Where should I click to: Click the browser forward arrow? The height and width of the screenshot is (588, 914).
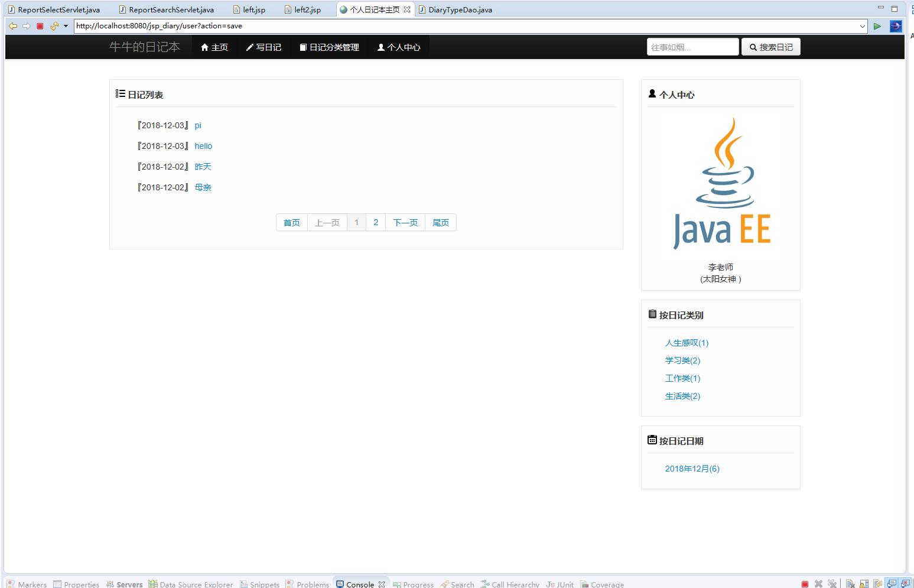27,26
